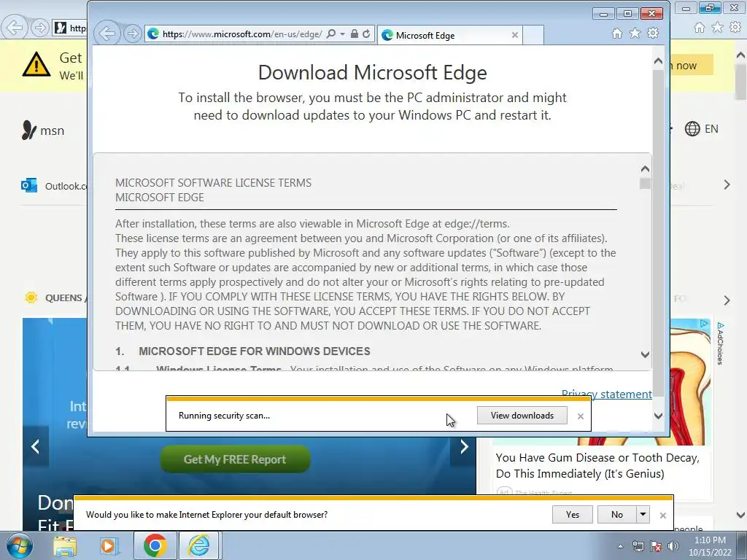Click Home icon in the background window
The image size is (747, 560).
tap(700, 27)
